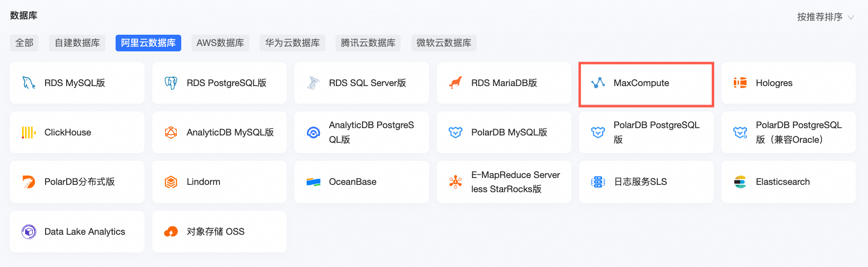Click the 数据库 section heading
The height and width of the screenshot is (267, 868).
point(24,16)
